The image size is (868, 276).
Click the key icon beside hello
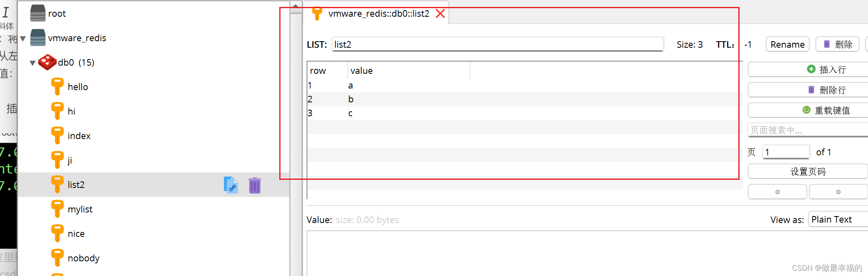pyautogui.click(x=57, y=86)
